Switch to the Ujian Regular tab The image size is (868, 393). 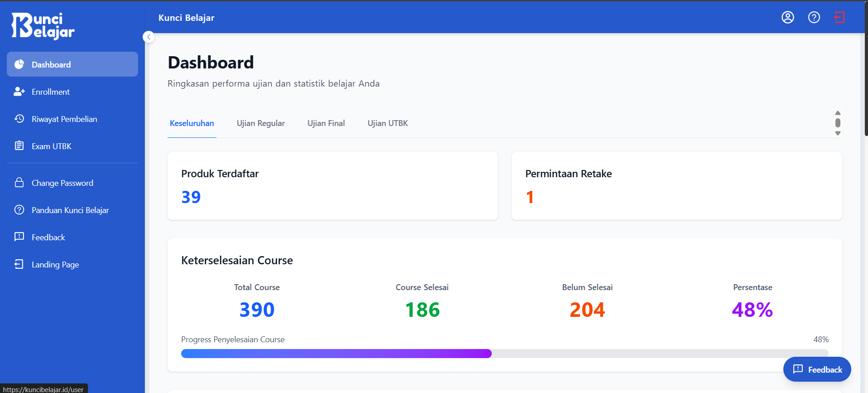261,123
